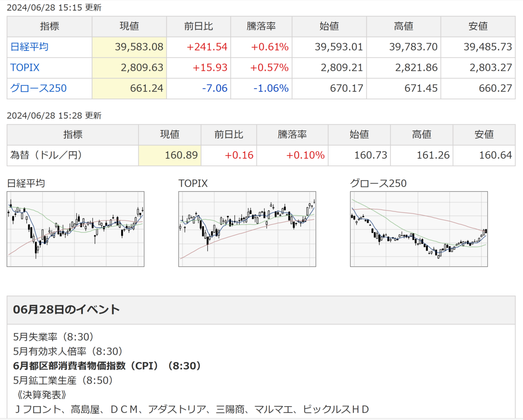Click the 2024/06/28 15:28 更新 timestamp
This screenshot has width=523, height=420.
click(x=54, y=115)
